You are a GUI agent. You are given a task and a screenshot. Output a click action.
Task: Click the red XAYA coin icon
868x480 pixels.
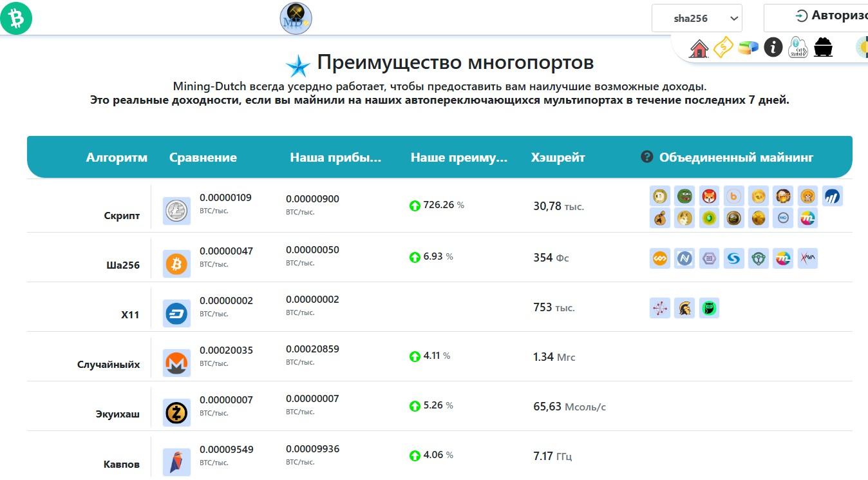tap(807, 258)
